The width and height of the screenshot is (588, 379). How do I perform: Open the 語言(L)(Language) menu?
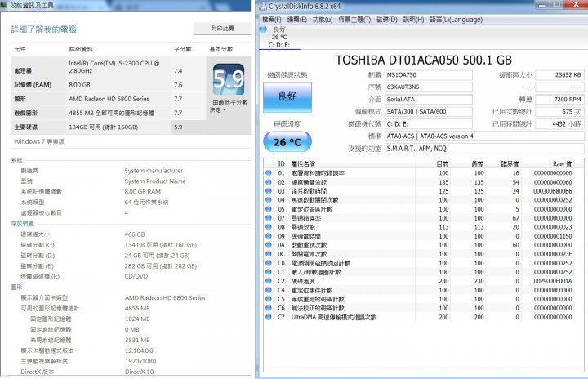456,20
